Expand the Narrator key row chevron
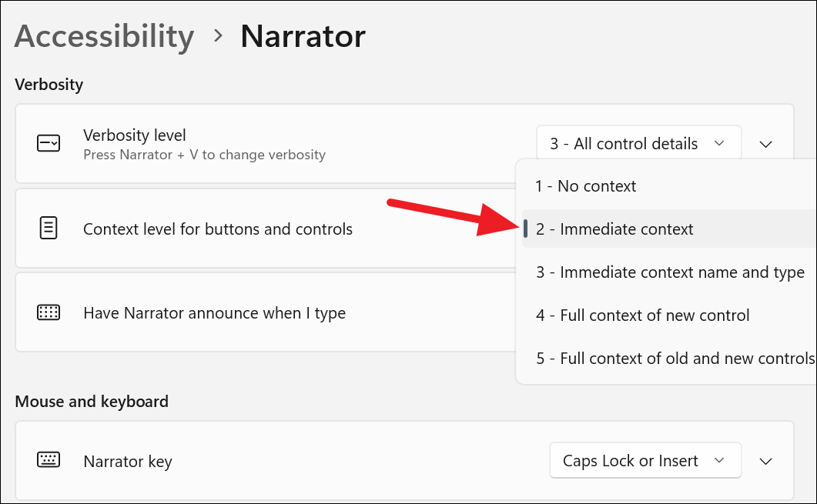 click(x=765, y=460)
